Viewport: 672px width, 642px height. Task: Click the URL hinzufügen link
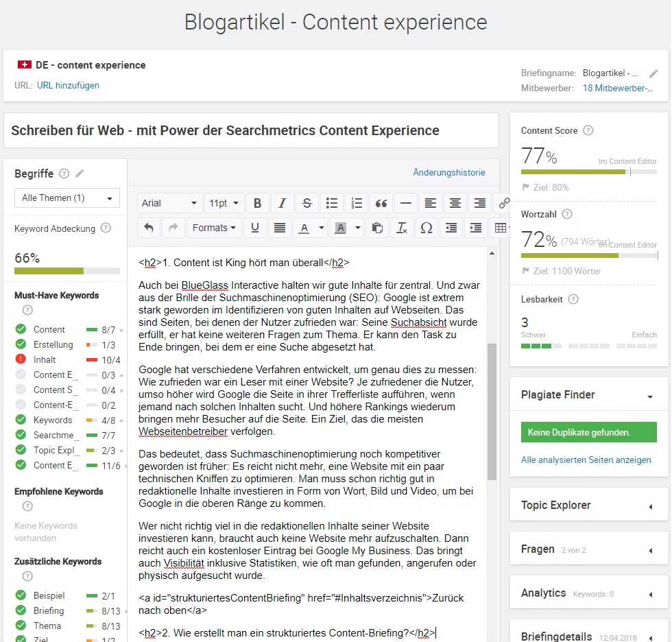(x=68, y=86)
